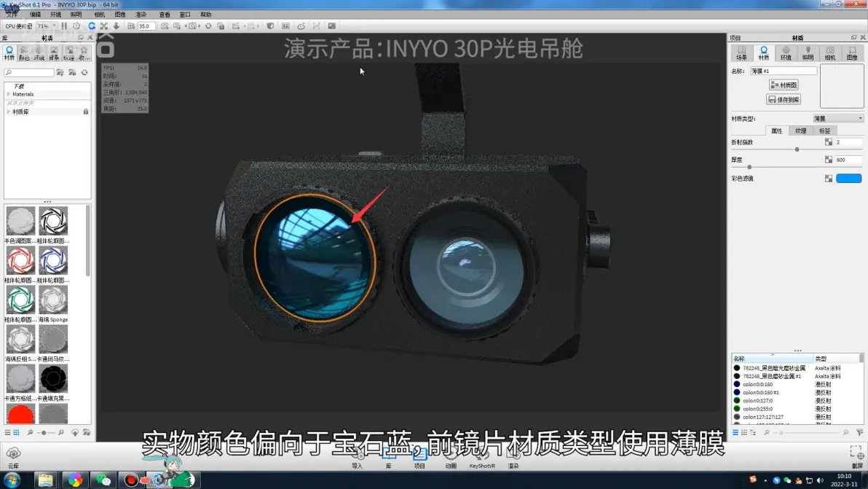Click the texture checker icon beside 彩色滤镜
Screen dimensions: 868x489
[829, 179]
